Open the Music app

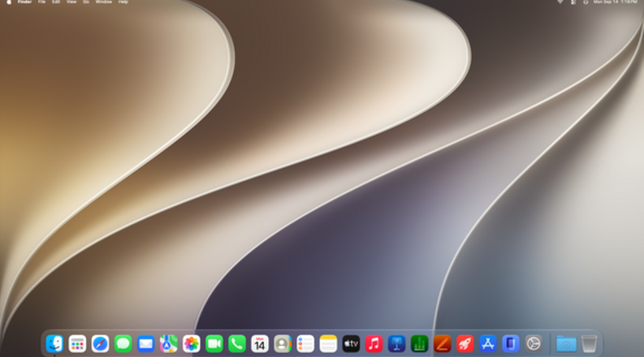(374, 343)
